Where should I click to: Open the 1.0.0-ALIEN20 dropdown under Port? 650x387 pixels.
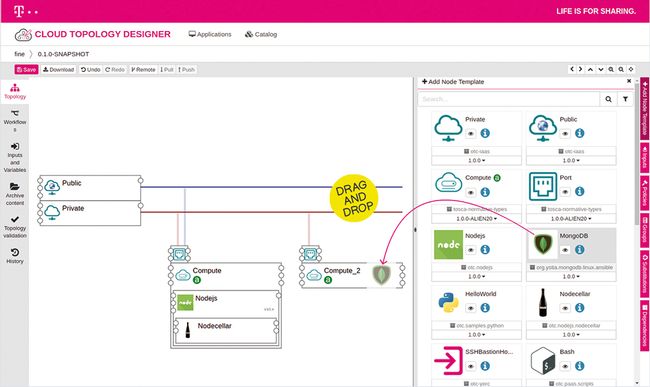pyautogui.click(x=571, y=218)
